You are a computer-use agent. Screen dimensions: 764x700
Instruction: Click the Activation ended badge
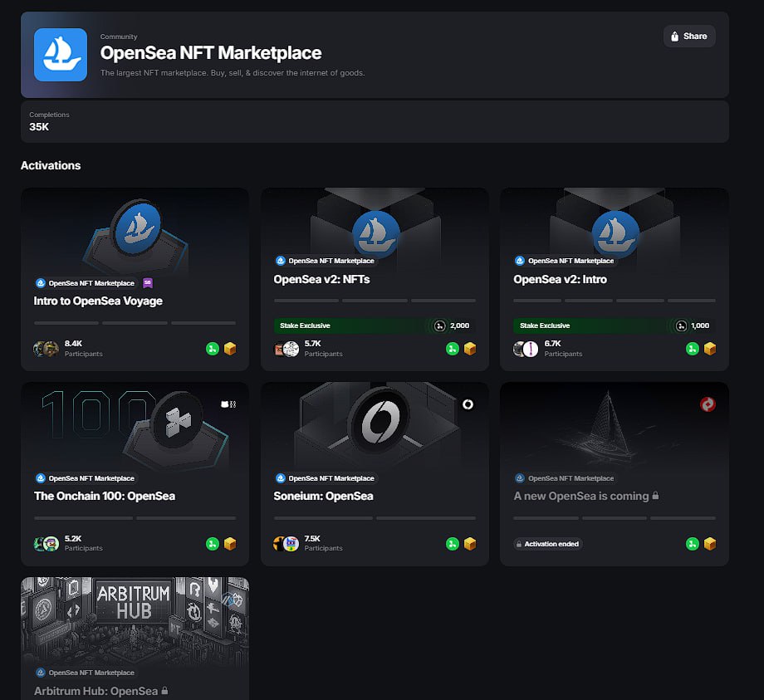pos(547,544)
